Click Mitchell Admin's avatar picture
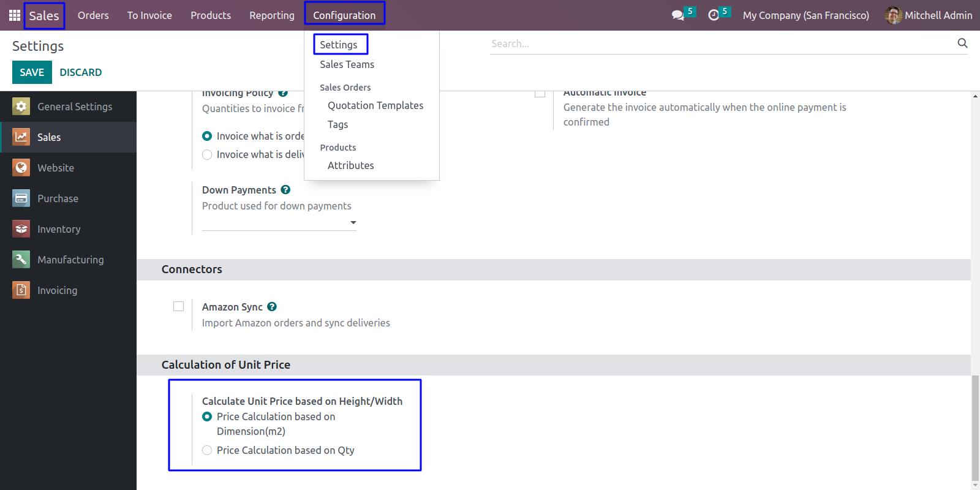Screen dimensions: 980x490 tap(893, 15)
